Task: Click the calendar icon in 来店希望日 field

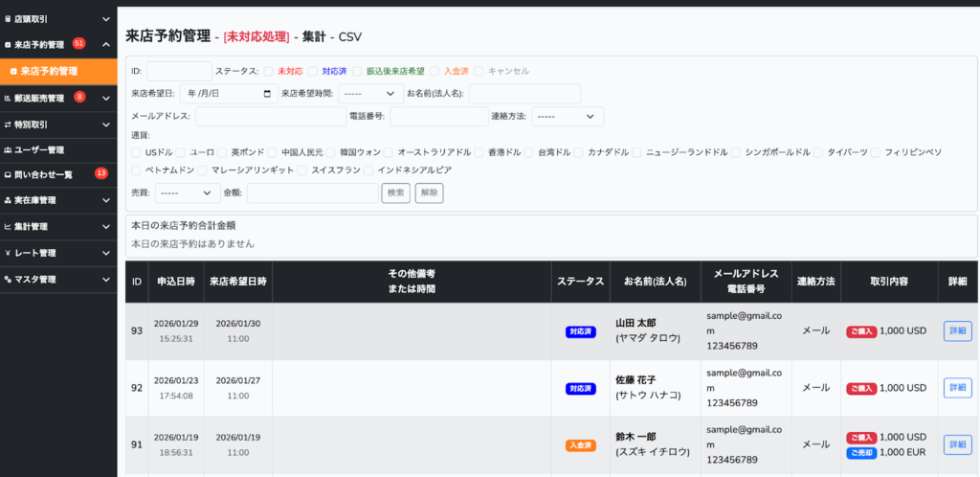Action: [x=266, y=94]
